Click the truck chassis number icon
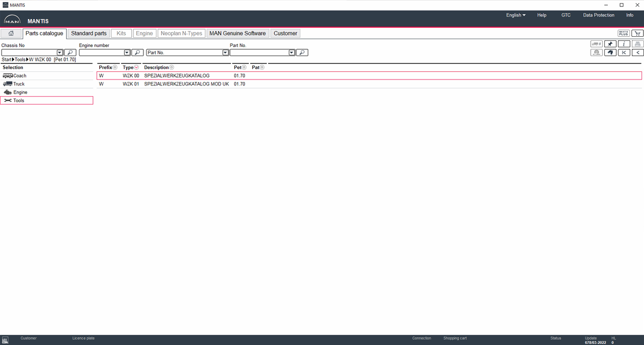Image resolution: width=644 pixels, height=345 pixels. click(x=597, y=44)
